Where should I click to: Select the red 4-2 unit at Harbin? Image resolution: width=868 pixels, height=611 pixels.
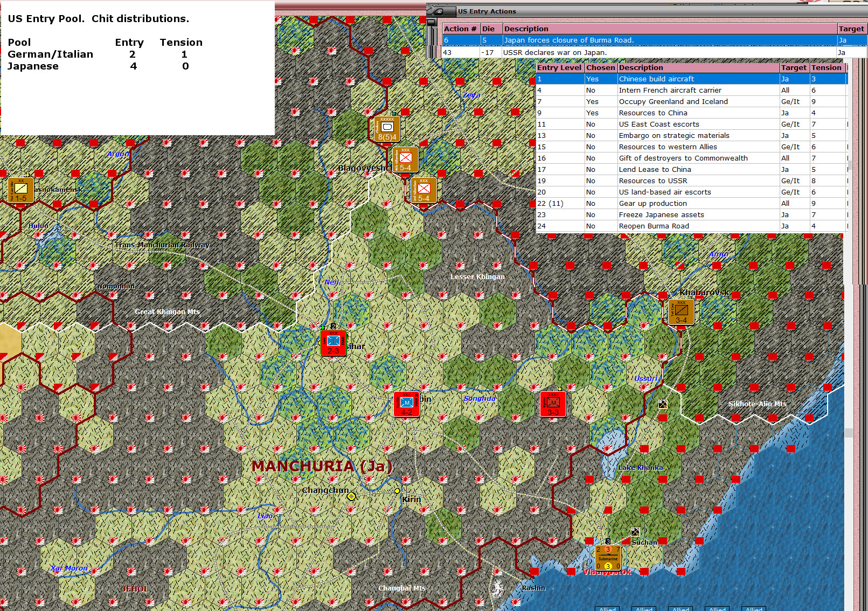point(407,405)
